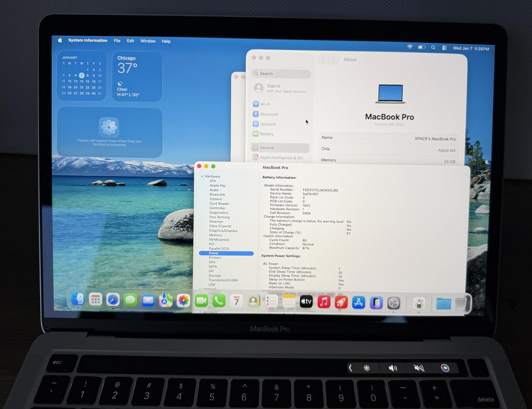Launch the Photos app in the dock
Viewport: 532px width, 409px height.
(184, 301)
